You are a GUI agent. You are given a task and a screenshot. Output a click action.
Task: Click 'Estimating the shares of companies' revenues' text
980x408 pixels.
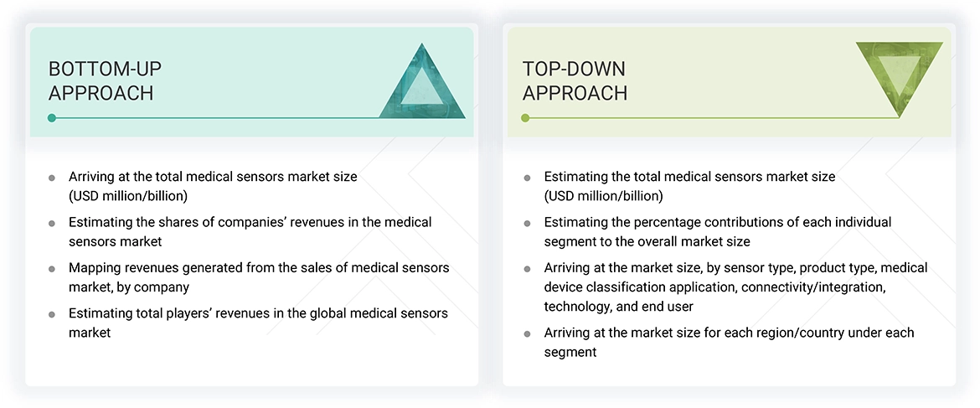(x=250, y=222)
